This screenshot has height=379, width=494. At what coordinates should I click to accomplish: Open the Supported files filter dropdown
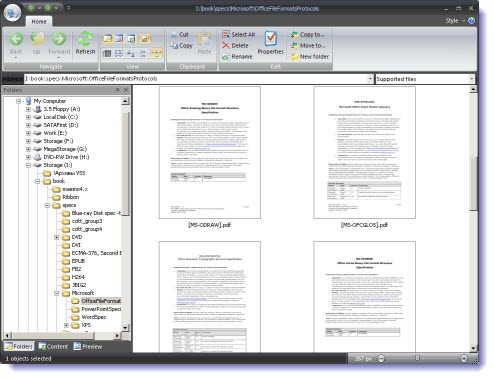[471, 79]
